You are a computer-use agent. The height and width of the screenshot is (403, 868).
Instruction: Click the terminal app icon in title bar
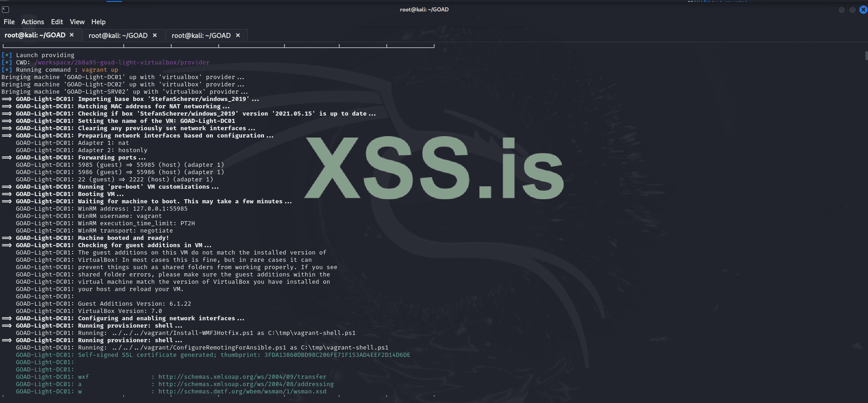[x=5, y=10]
